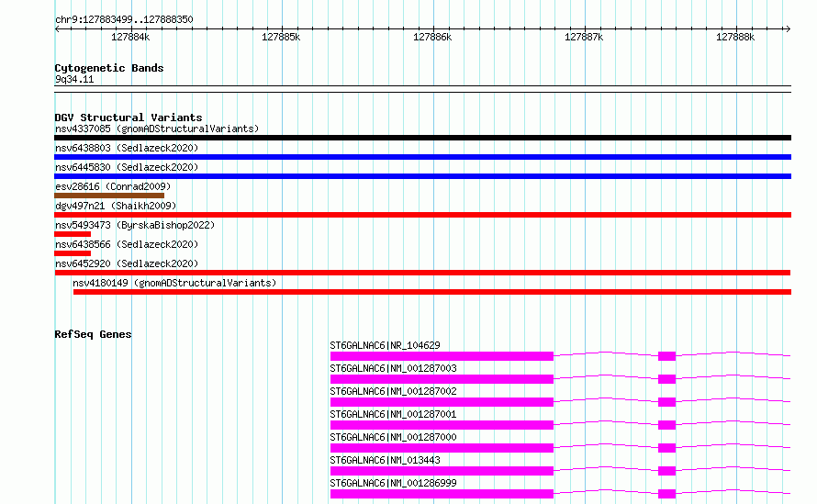Select the large exon of NM_001287002
Viewport: 817px width, 504px height.
coord(442,402)
